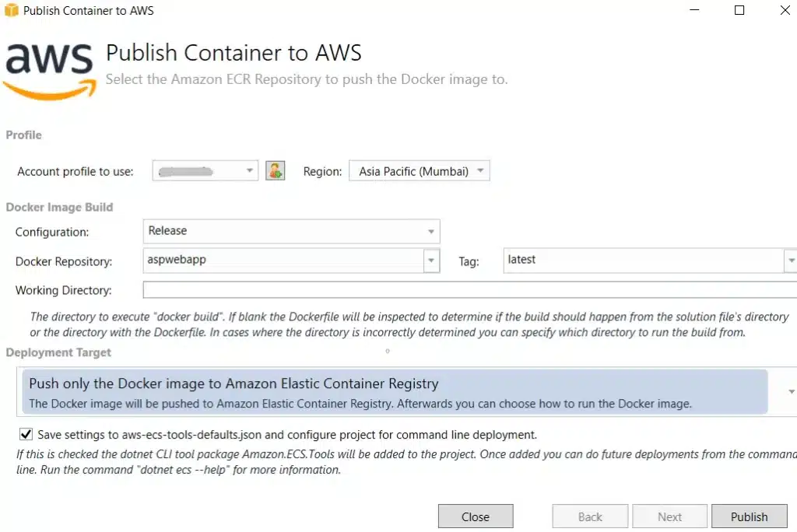Click the Back button
The height and width of the screenshot is (532, 797).
click(590, 516)
